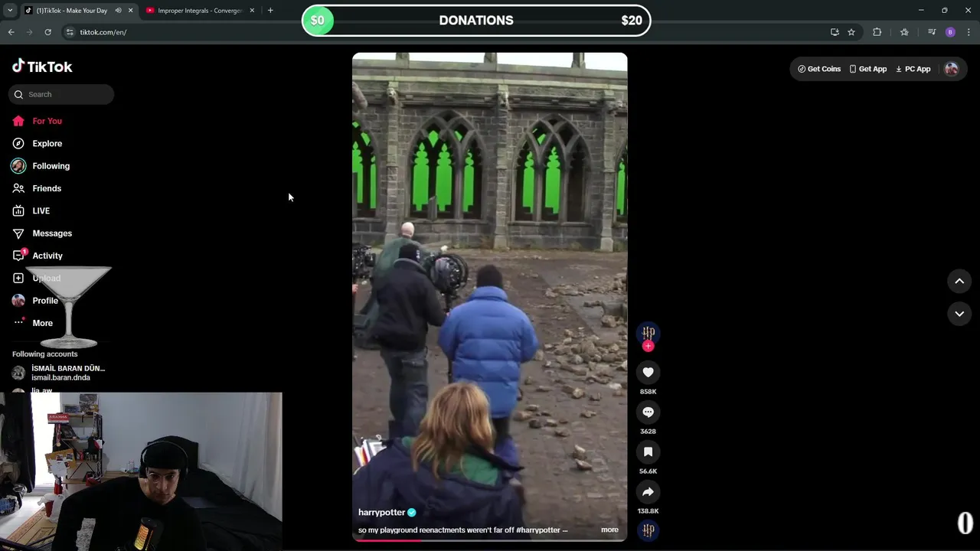This screenshot has width=980, height=551.
Task: Open the Chrome profile button
Action: [x=950, y=32]
